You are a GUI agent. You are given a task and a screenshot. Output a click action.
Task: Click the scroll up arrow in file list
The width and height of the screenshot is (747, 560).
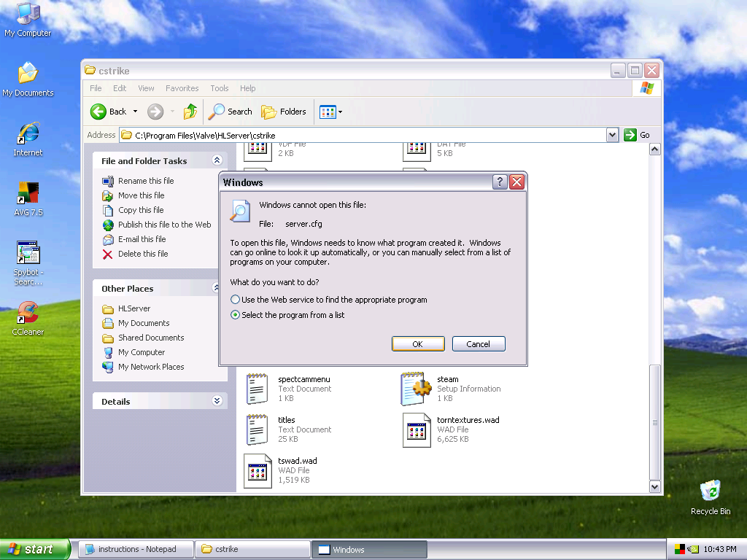click(654, 149)
